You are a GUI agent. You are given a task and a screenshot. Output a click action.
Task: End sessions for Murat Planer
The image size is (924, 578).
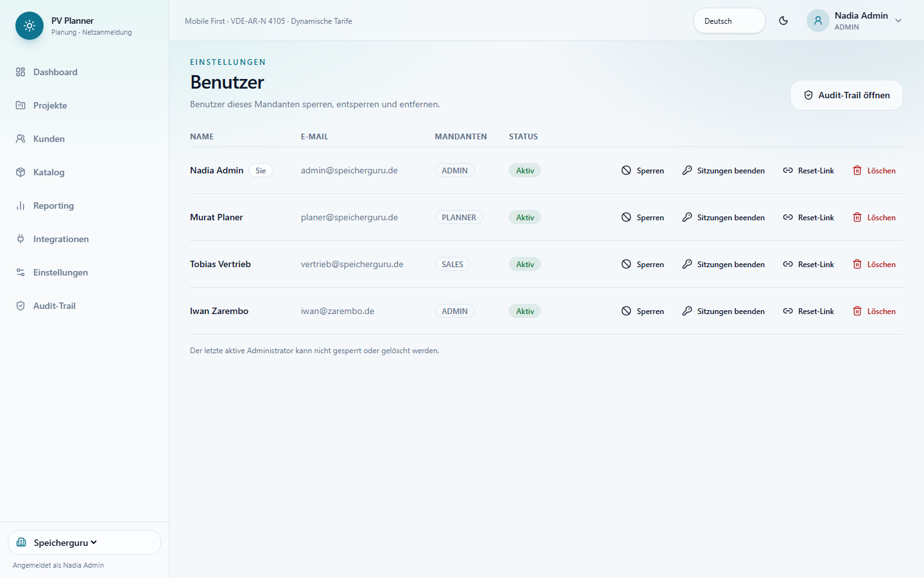click(x=723, y=217)
